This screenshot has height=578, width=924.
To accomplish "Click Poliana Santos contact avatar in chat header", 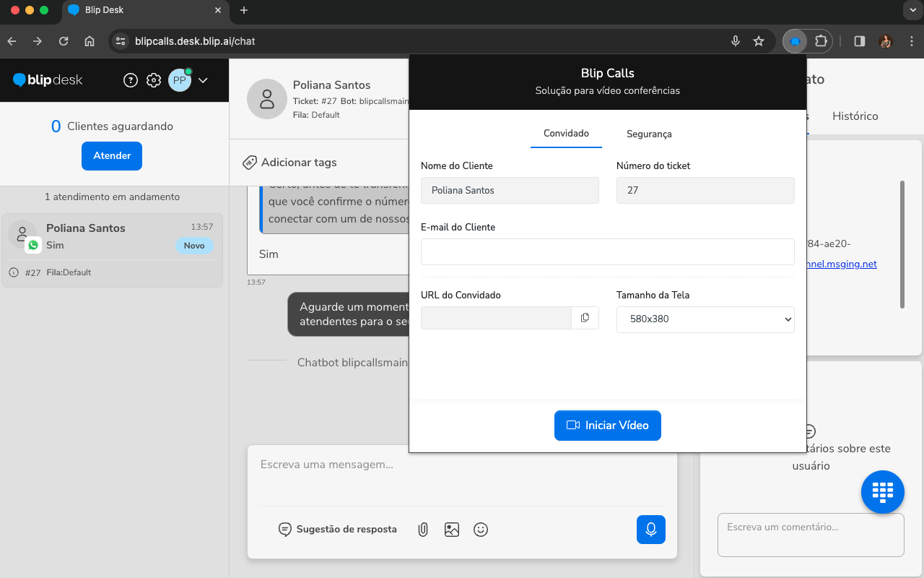I will click(267, 99).
